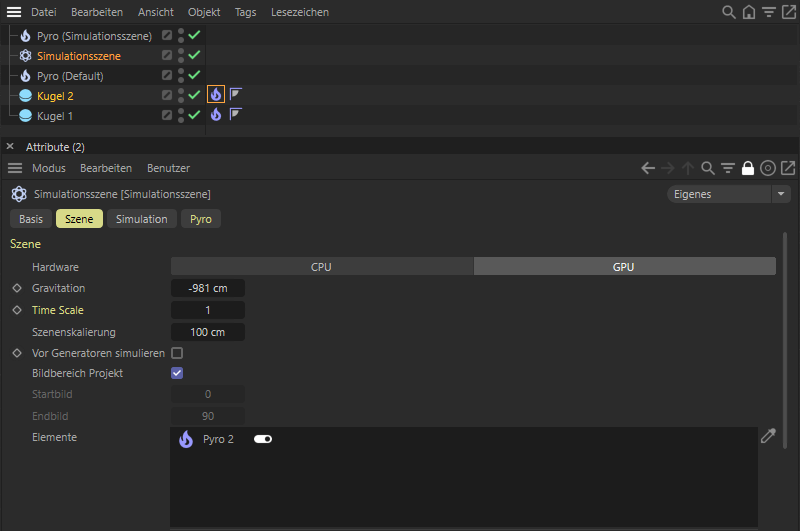
Task: Click the Gravitation value field
Action: (208, 288)
